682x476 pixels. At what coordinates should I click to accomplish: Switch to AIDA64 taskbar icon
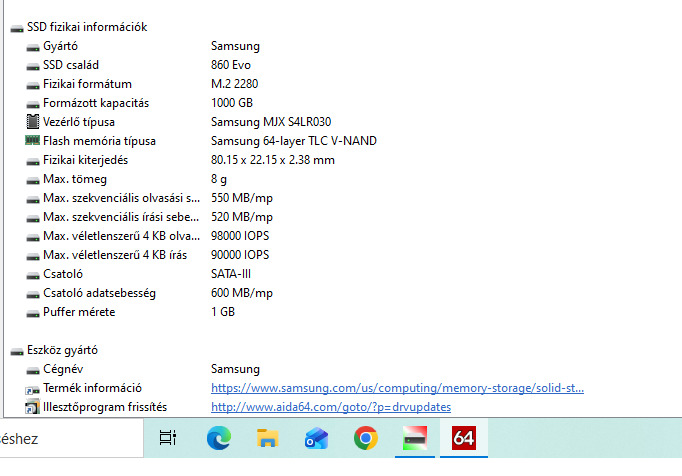point(464,438)
